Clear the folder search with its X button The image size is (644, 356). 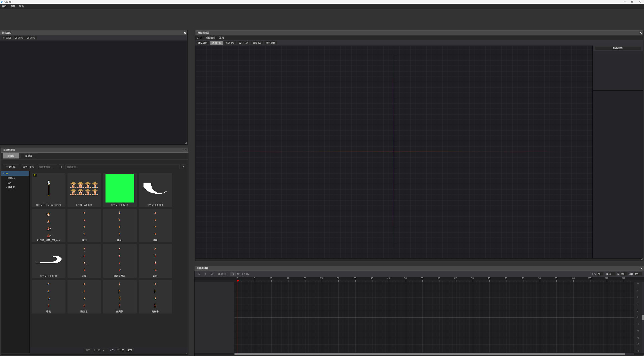(61, 167)
